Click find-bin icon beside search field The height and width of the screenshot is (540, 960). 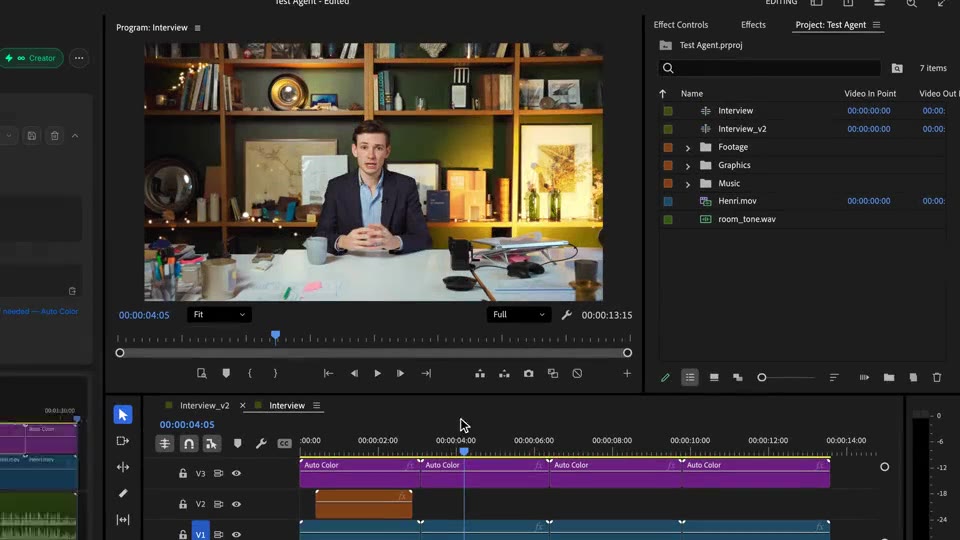tap(897, 69)
